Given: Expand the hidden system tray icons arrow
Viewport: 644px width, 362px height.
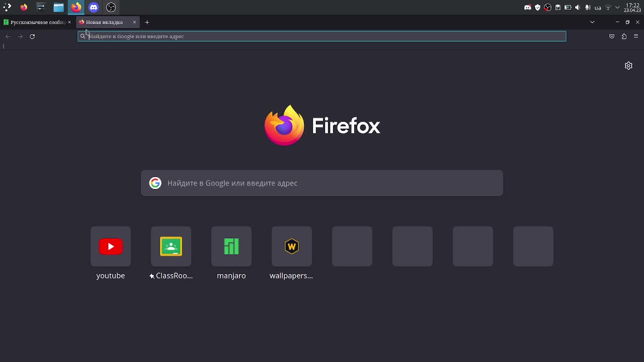Looking at the screenshot, I should pyautogui.click(x=617, y=8).
